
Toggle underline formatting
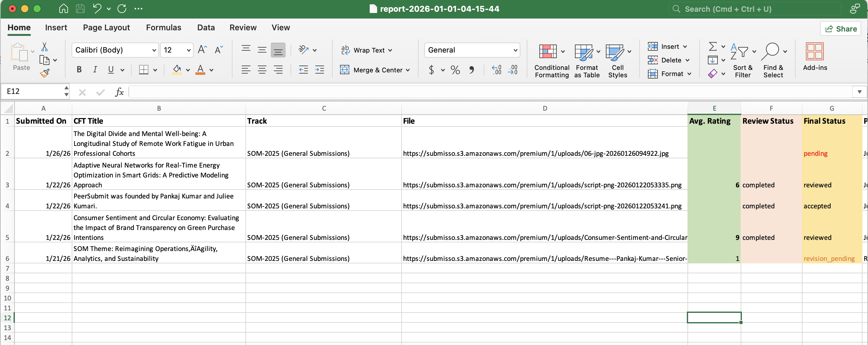111,70
